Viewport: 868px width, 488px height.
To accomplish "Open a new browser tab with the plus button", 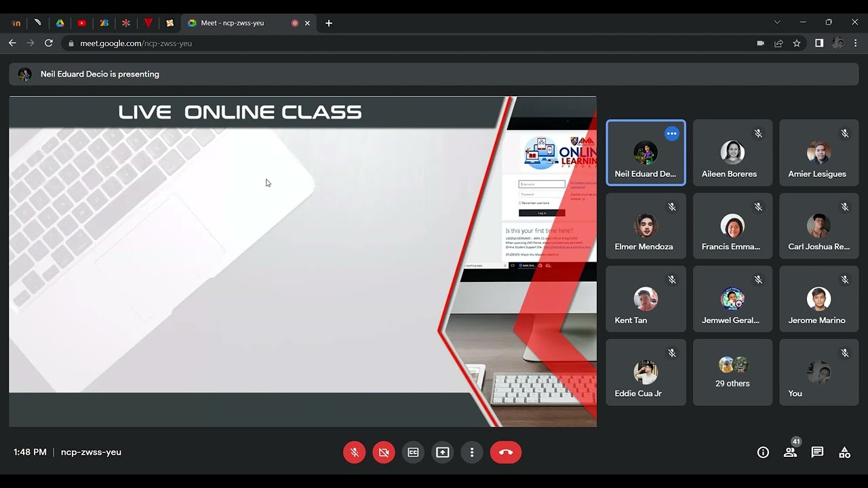I will (329, 22).
